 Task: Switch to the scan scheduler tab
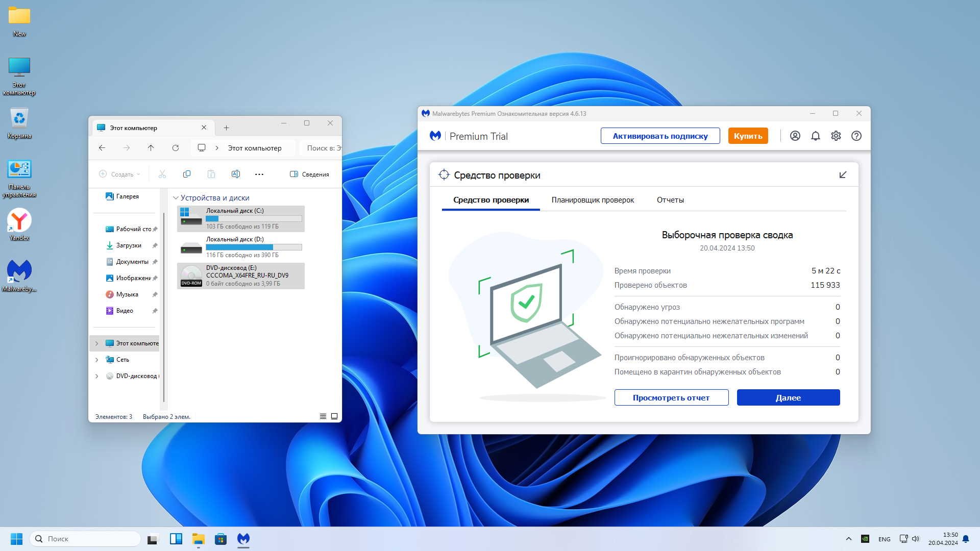592,200
